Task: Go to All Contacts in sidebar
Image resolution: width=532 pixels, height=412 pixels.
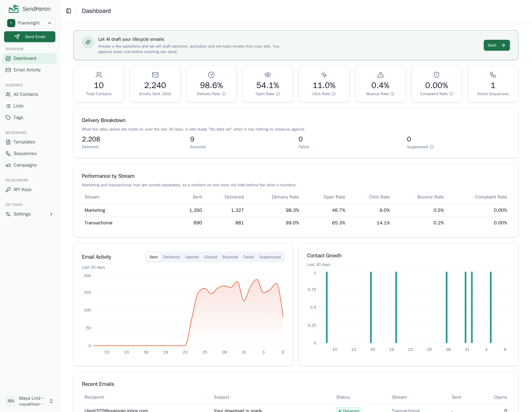Action: point(30,95)
